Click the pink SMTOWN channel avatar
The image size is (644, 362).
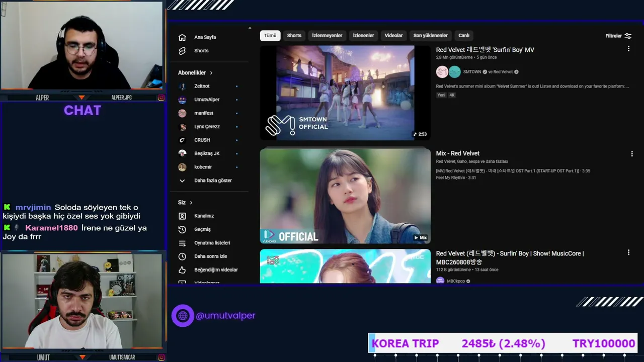click(x=442, y=72)
